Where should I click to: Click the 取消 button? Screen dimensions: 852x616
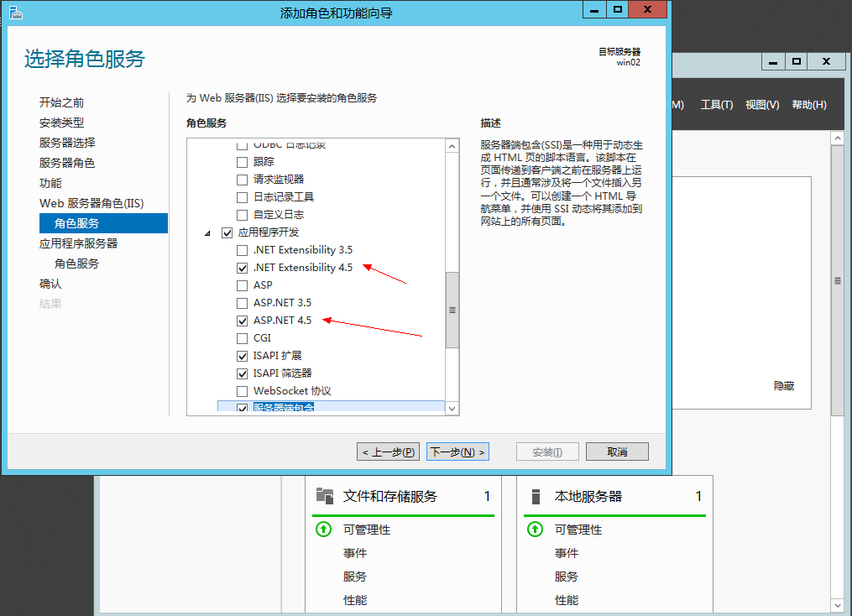pyautogui.click(x=616, y=451)
